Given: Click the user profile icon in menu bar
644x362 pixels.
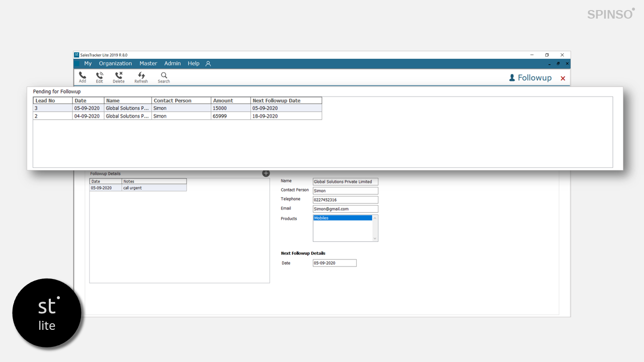Looking at the screenshot, I should pos(208,64).
